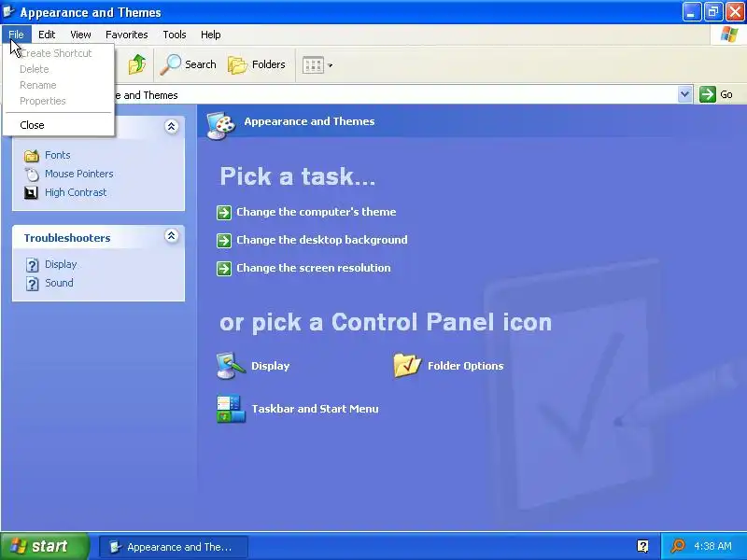
Task: Open the Fonts link
Action: pyautogui.click(x=58, y=155)
